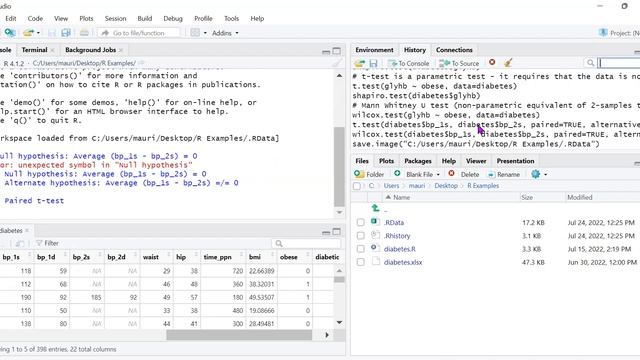Create a new Folder in Files
Viewport: 640px width, 360px height.
pyautogui.click(x=369, y=174)
